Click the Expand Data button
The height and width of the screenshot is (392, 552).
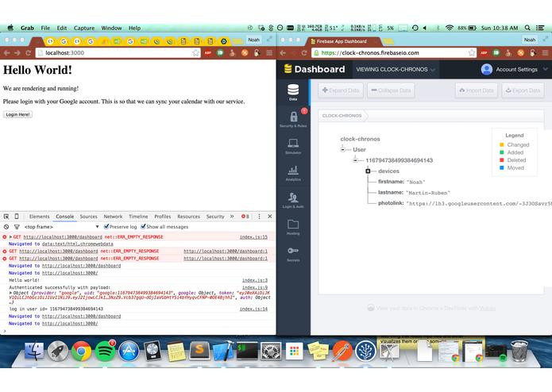pyautogui.click(x=341, y=90)
